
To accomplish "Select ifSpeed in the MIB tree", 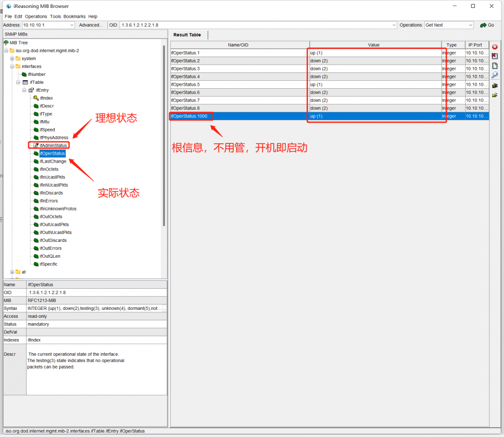I will coord(47,130).
